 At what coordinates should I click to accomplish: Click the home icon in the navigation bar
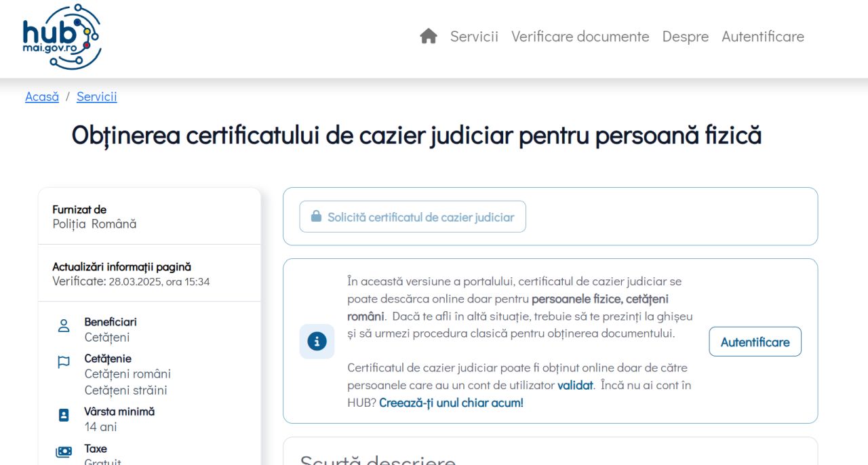(428, 37)
